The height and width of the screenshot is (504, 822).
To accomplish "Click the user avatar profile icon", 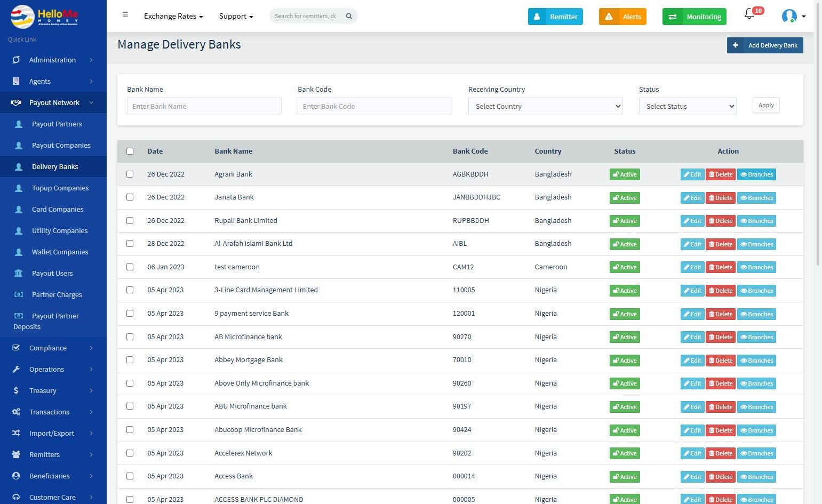I will point(789,16).
